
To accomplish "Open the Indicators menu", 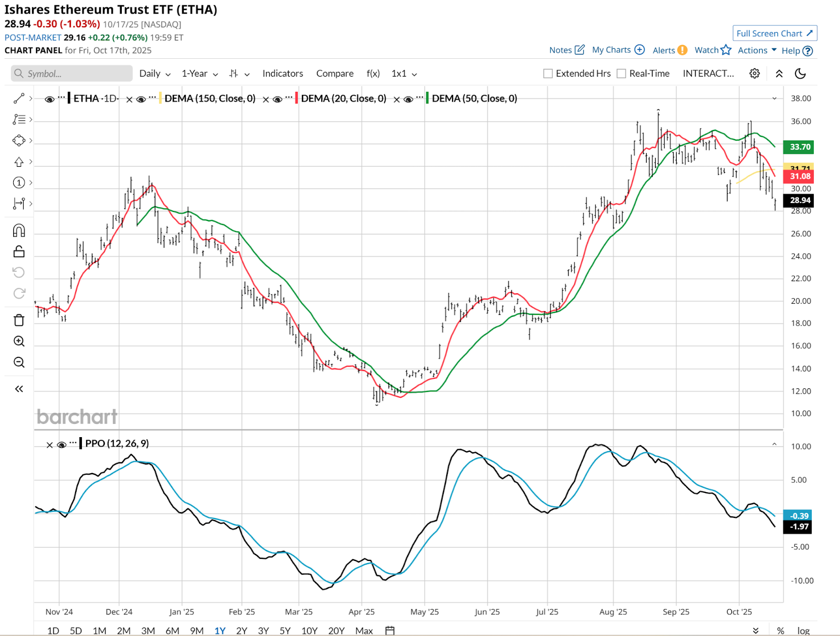I will point(282,73).
